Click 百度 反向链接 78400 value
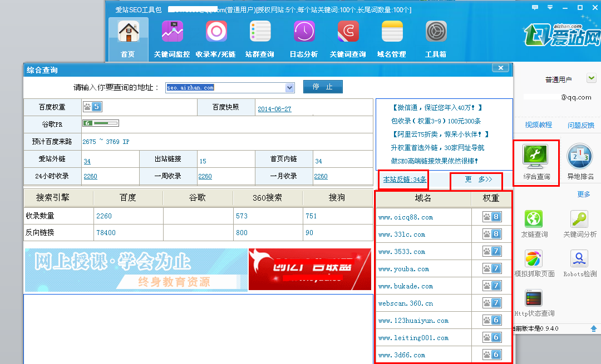This screenshot has height=364, width=601. (106, 233)
